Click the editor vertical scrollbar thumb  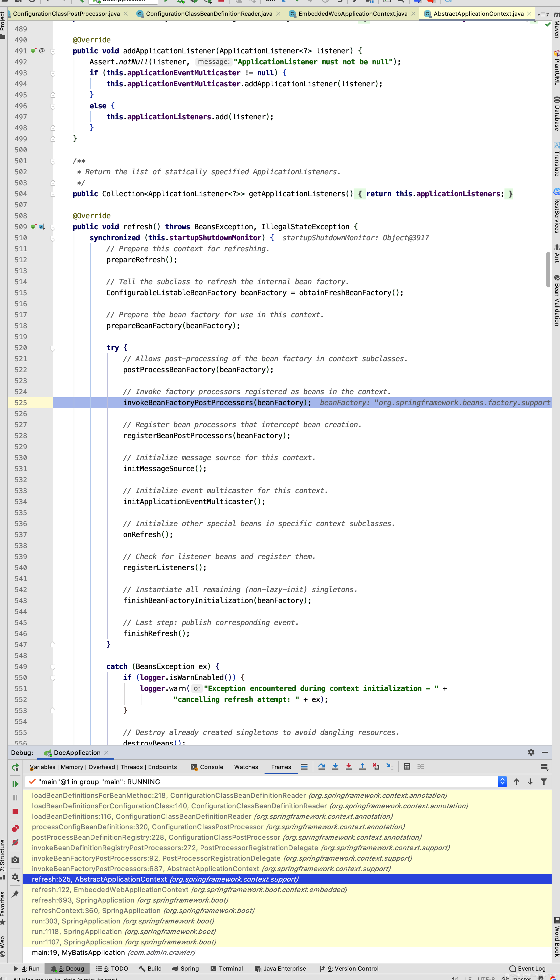coord(548,269)
